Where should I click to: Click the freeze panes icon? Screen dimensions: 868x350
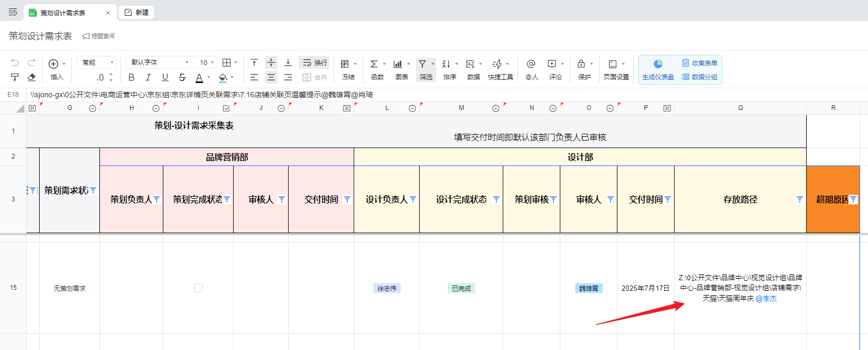pyautogui.click(x=345, y=64)
